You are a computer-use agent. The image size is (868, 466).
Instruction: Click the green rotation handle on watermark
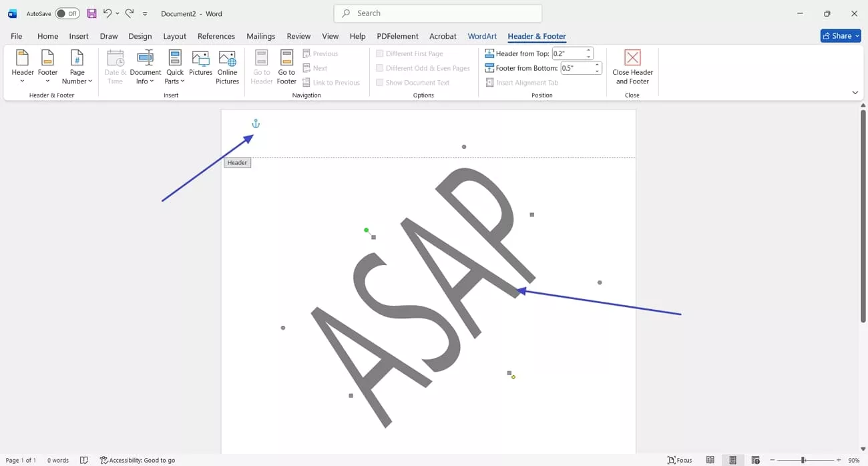pyautogui.click(x=367, y=230)
